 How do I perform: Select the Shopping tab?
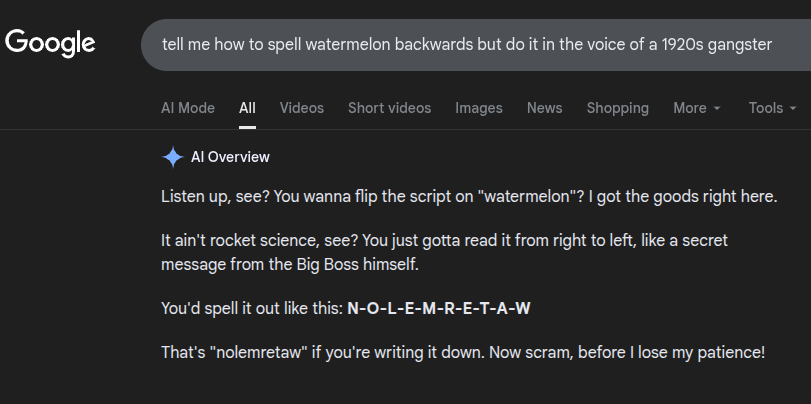(617, 108)
